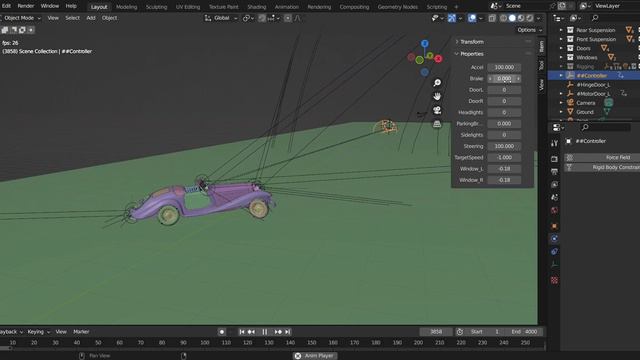640x360 pixels.
Task: Toggle the camera view gizmo
Action: click(437, 110)
